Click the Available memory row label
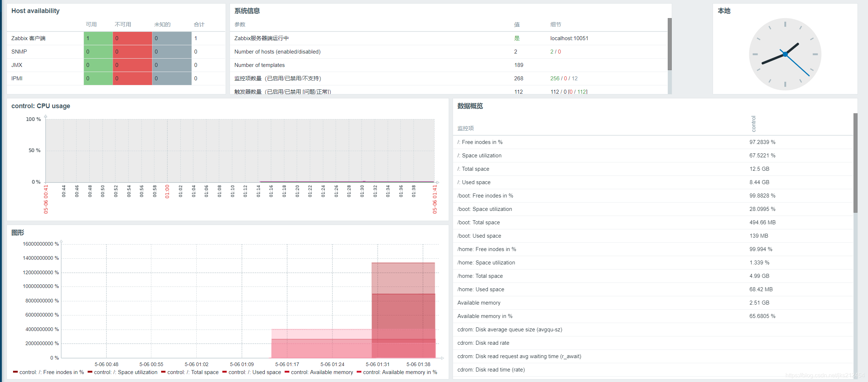Image resolution: width=868 pixels, height=382 pixels. pyautogui.click(x=479, y=303)
